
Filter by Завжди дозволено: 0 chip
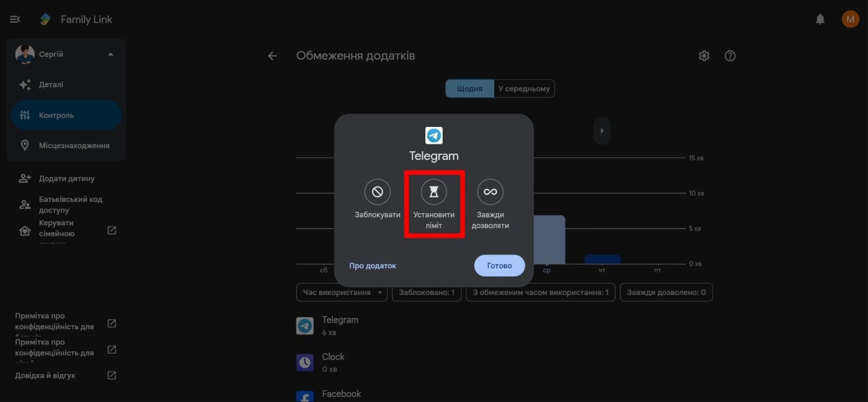(x=666, y=292)
